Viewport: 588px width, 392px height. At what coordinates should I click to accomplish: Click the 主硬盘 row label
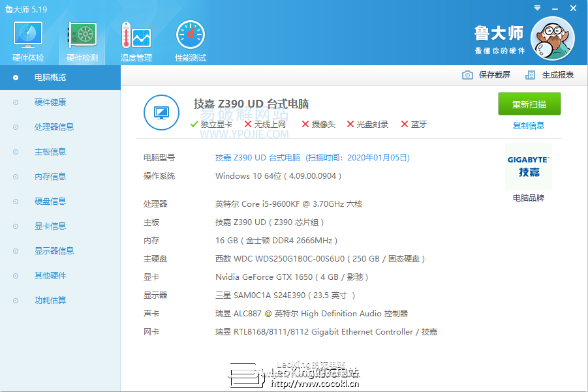point(155,259)
